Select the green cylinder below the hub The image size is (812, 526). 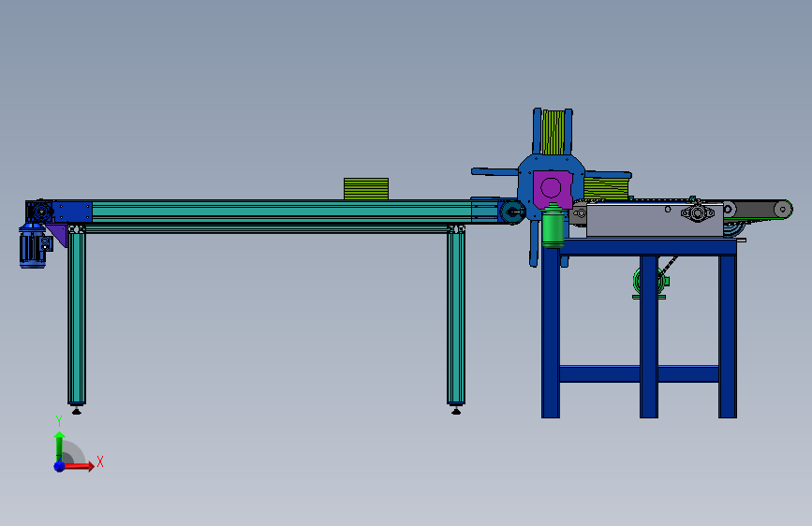(554, 226)
